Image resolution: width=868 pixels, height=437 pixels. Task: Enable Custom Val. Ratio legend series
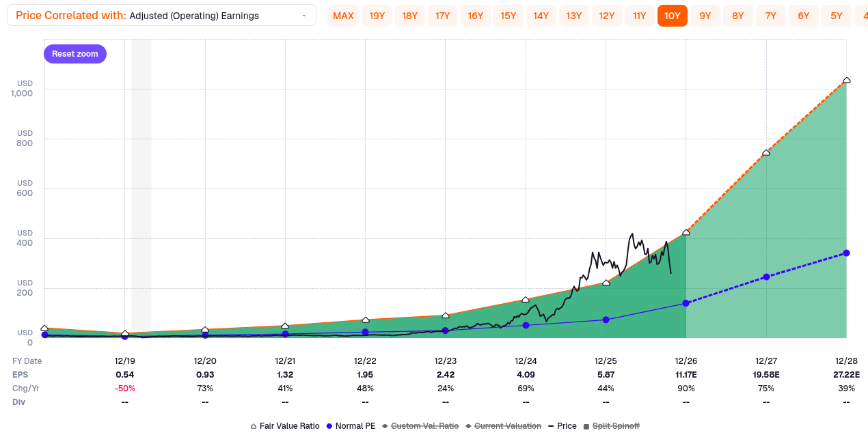click(x=420, y=426)
